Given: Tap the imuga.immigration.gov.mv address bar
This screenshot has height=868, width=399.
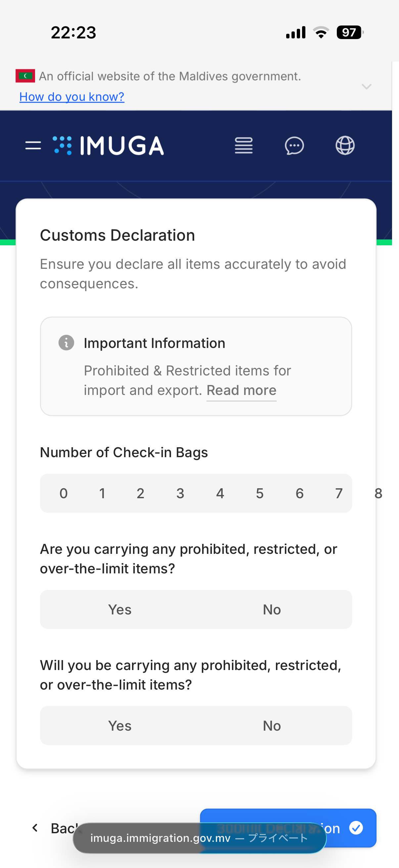Looking at the screenshot, I should pos(199,838).
